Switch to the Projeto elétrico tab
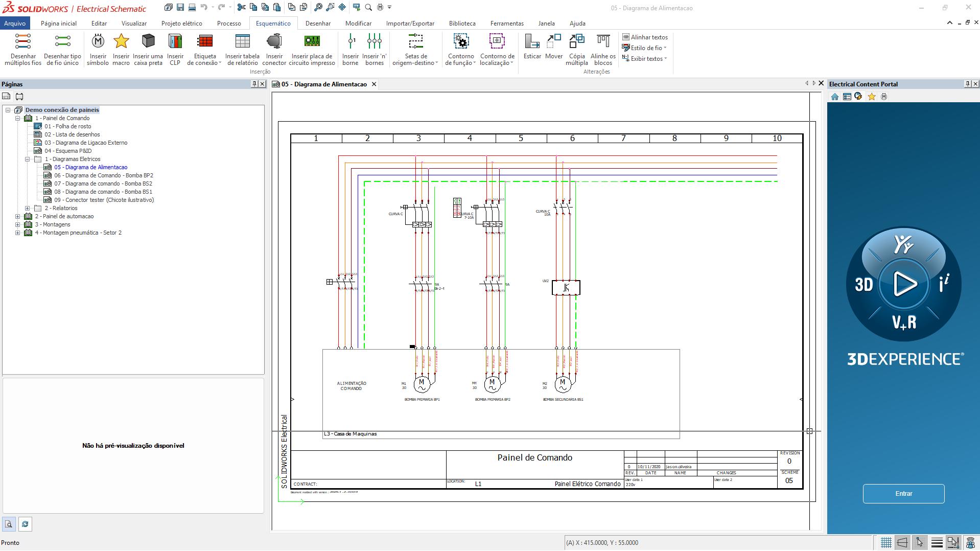This screenshot has width=980, height=551. [181, 24]
